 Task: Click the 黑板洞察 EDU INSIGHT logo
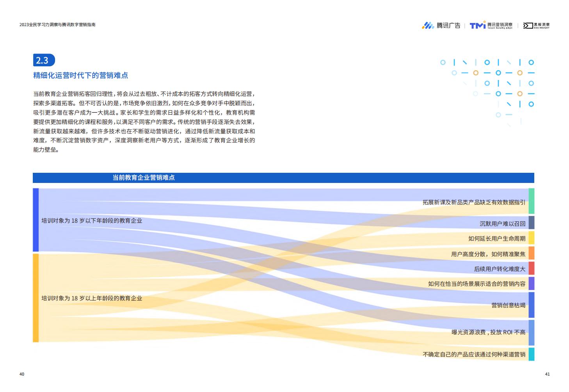[536, 25]
